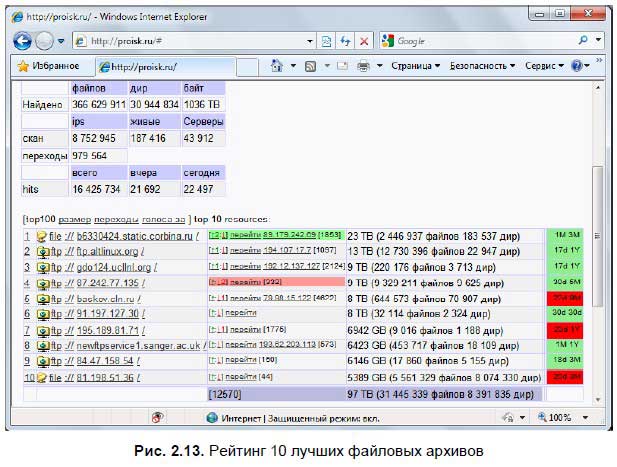Click the address bar URL field

coord(200,41)
